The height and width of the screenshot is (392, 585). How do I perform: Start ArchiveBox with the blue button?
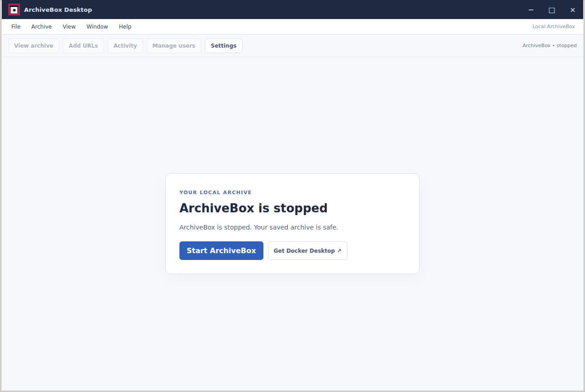point(221,250)
